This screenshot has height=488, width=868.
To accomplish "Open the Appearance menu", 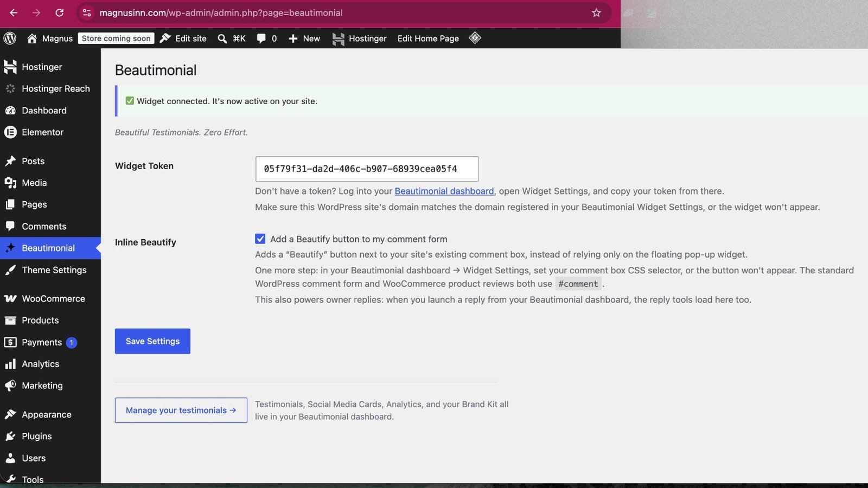I will tap(50, 415).
